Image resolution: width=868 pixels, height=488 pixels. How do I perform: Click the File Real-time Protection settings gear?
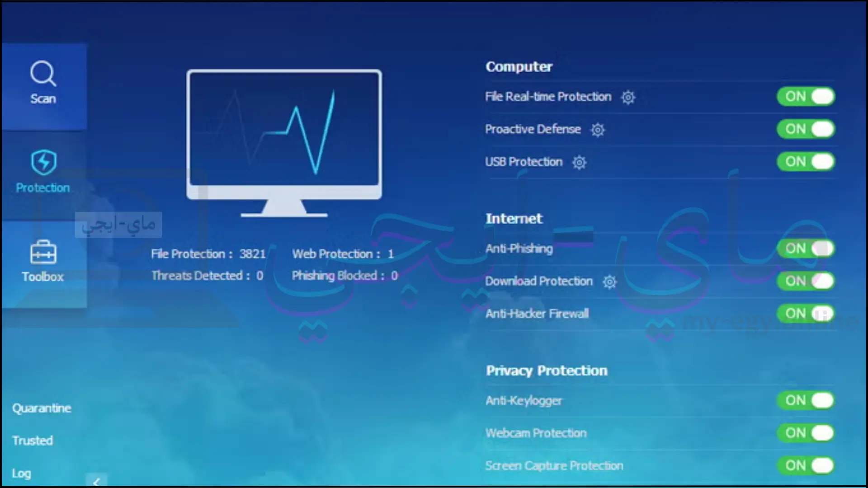[x=628, y=97]
